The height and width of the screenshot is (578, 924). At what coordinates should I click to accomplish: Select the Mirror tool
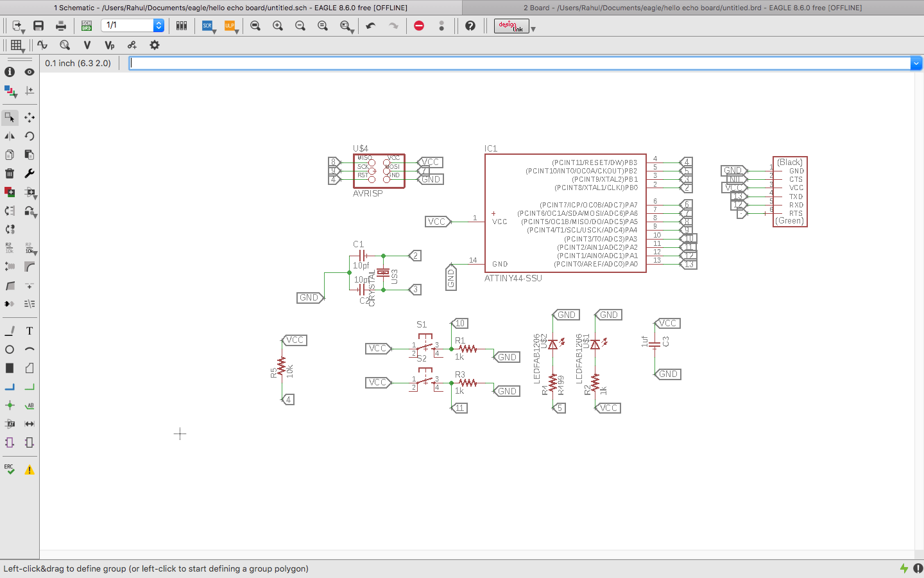click(10, 136)
